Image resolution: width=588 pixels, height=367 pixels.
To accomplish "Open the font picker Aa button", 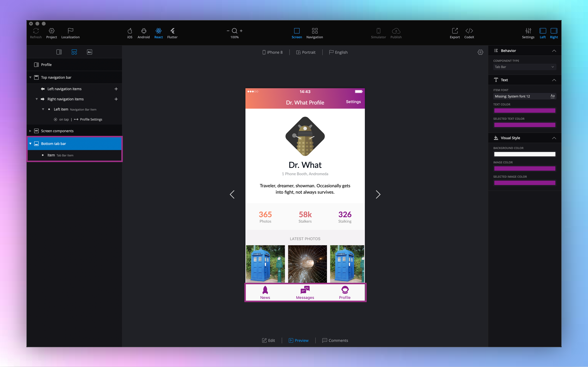I will 552,96.
